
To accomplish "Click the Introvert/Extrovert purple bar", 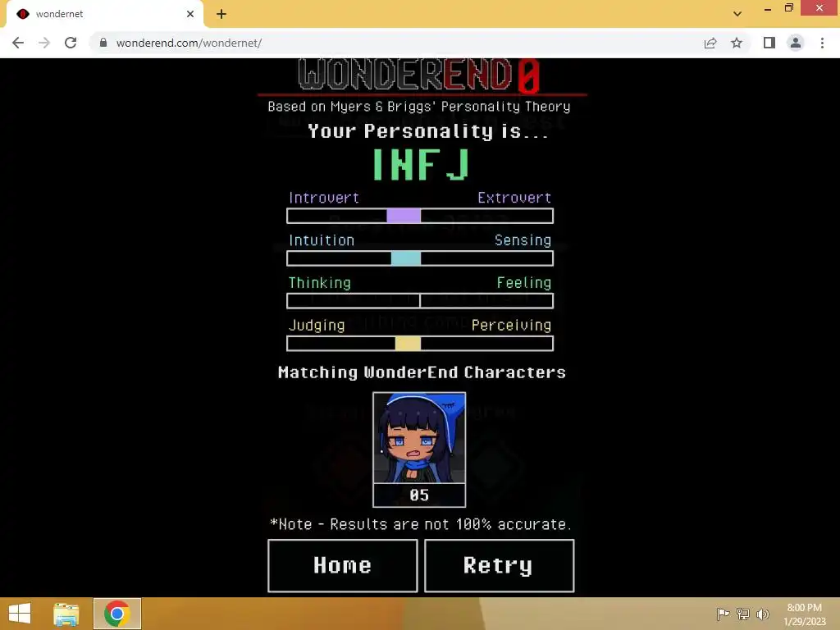I will (420, 216).
